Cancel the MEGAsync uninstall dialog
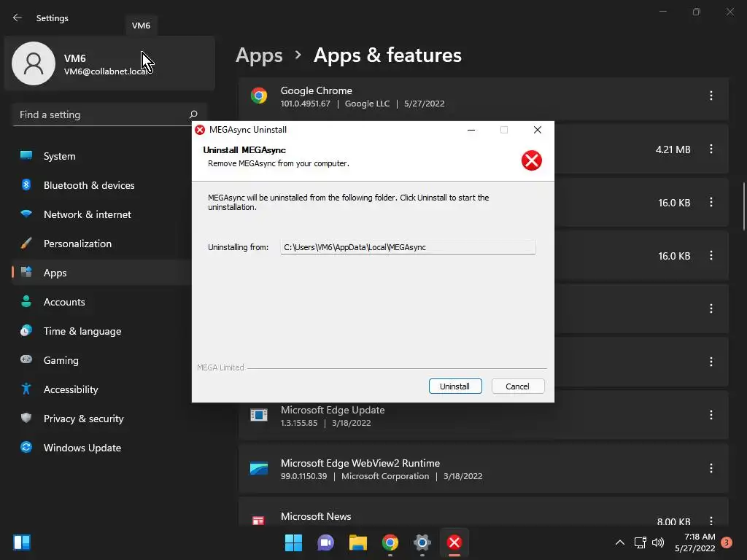The image size is (747, 560). coord(518,386)
